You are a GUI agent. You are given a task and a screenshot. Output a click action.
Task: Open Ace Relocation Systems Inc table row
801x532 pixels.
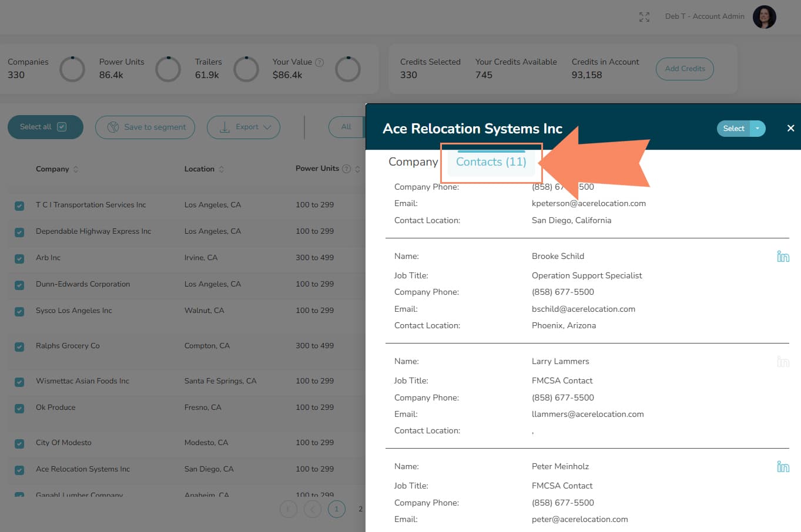pyautogui.click(x=83, y=469)
